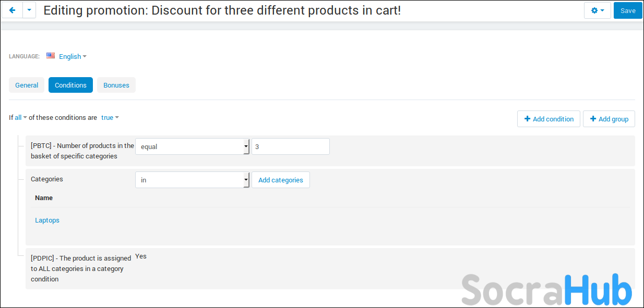
Task: Click the Save button
Action: coord(628,10)
